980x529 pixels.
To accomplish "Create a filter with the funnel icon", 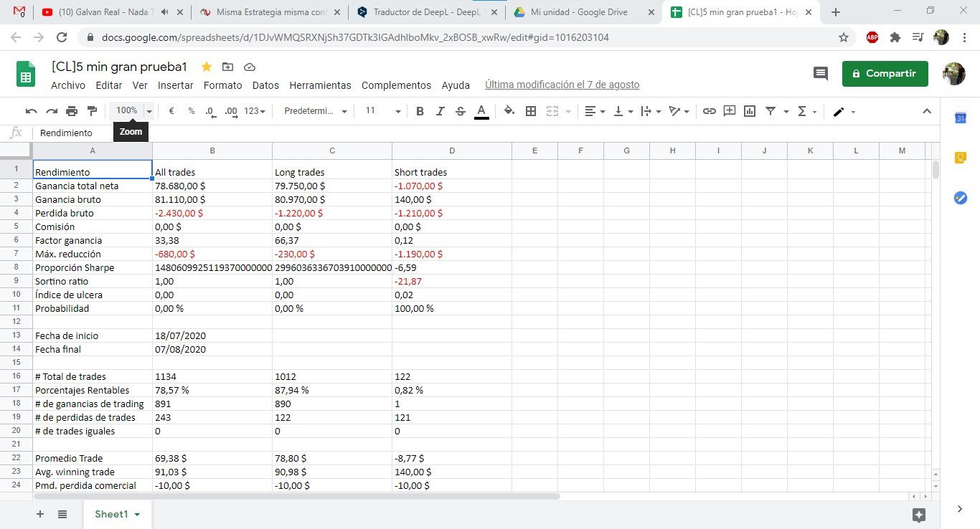I will click(771, 111).
